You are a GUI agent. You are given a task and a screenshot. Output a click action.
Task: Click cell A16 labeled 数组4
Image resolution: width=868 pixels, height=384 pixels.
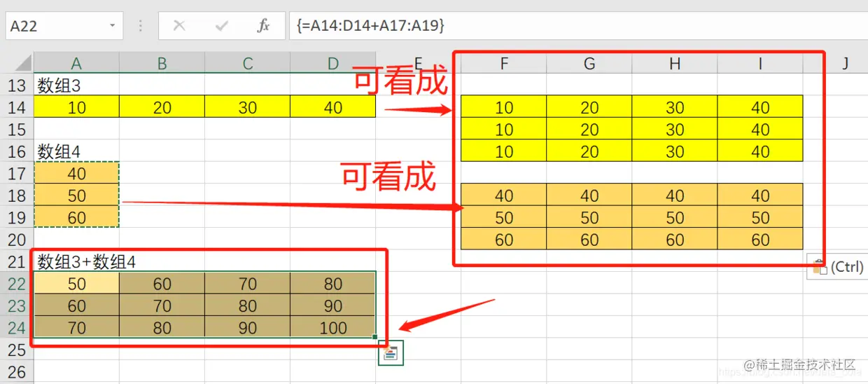(x=76, y=151)
